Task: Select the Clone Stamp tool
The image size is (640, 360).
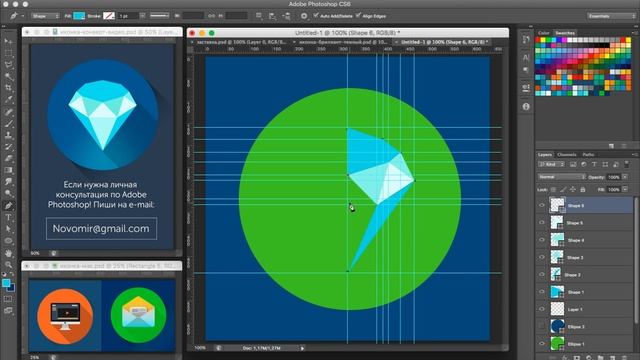Action: [8, 135]
